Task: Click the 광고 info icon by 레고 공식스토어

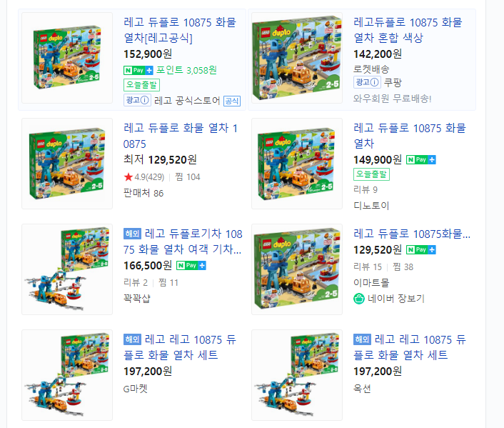Action: coord(137,100)
